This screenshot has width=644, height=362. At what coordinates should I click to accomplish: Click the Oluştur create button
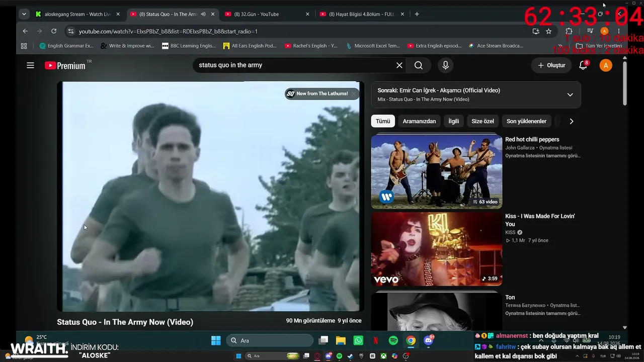click(551, 65)
